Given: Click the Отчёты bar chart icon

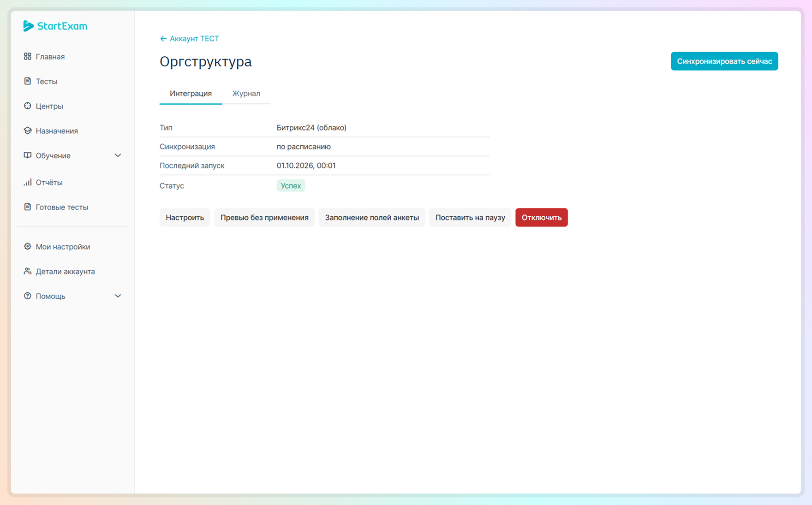Looking at the screenshot, I should 28,182.
